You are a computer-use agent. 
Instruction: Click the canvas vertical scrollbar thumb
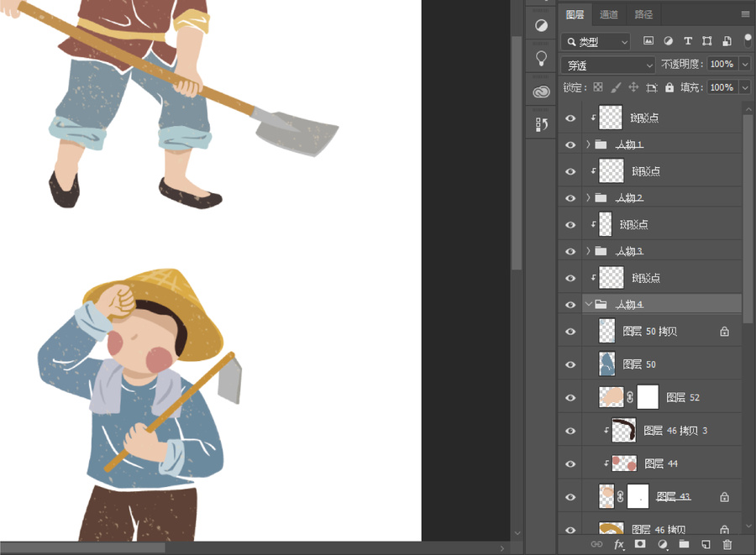click(517, 153)
